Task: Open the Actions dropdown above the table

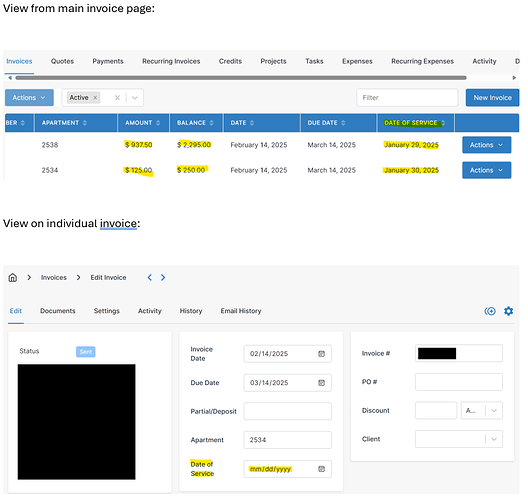Action: [29, 98]
